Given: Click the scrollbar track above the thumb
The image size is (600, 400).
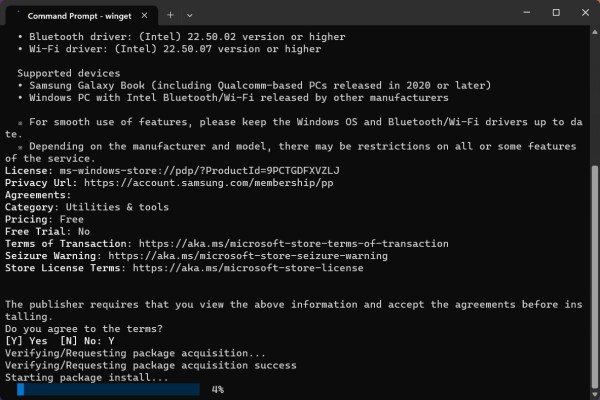Looking at the screenshot, I should pos(593,100).
